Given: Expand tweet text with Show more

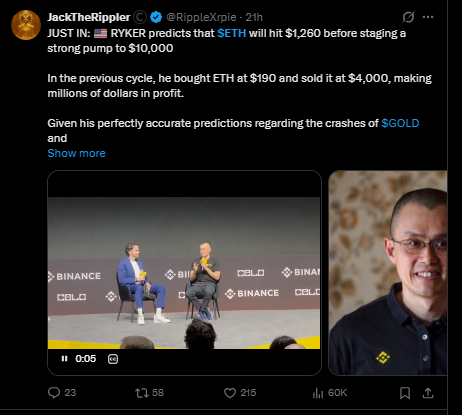Looking at the screenshot, I should [x=76, y=153].
